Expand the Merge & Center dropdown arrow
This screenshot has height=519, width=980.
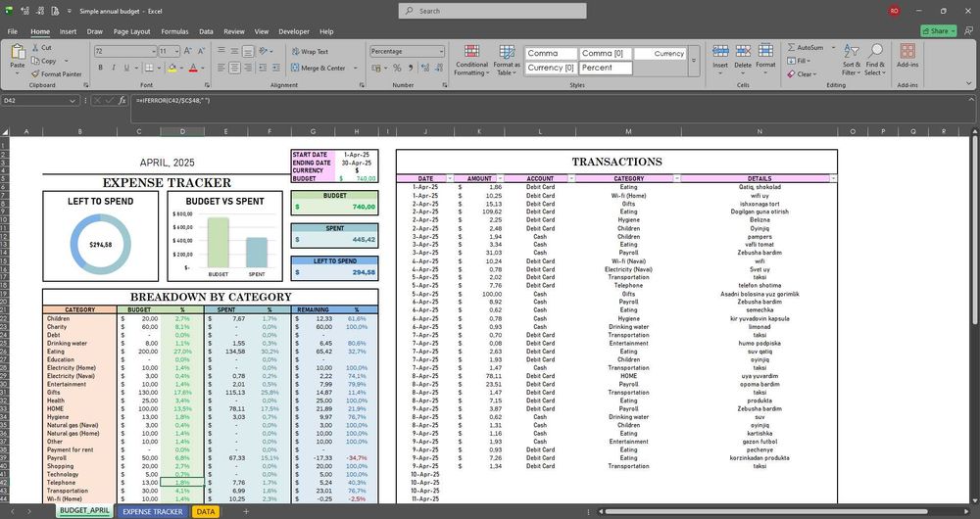click(x=356, y=69)
